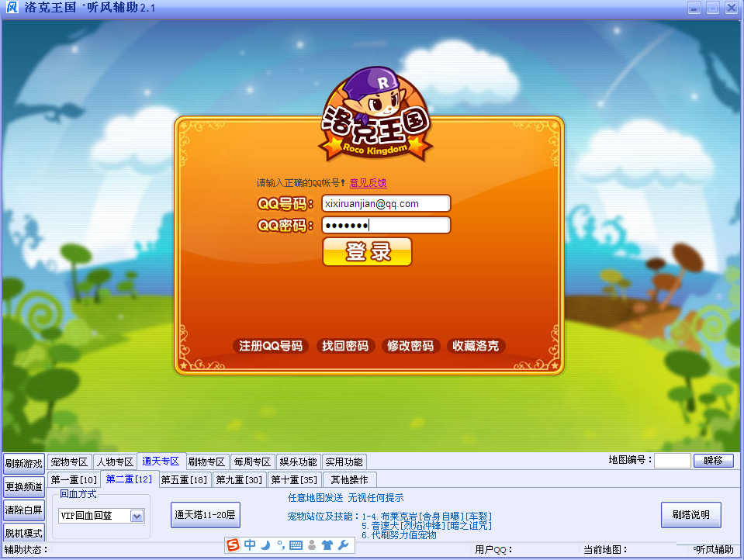The height and width of the screenshot is (560, 744).
Task: Click the moon half-width toggle icon
Action: click(265, 545)
